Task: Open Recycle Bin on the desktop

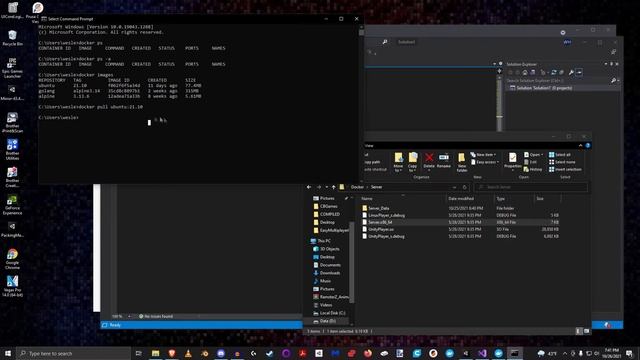Action: [12, 38]
